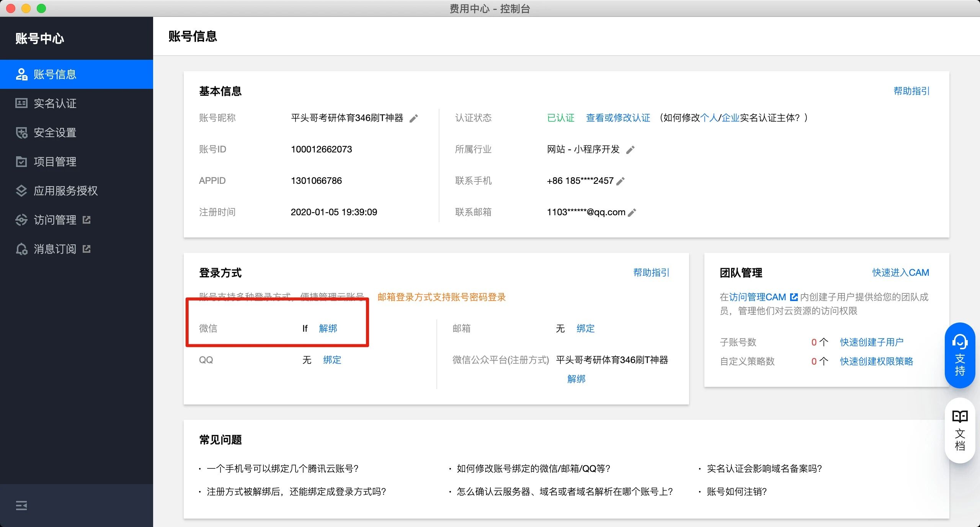Go to 安全设置 in the sidebar
This screenshot has width=980, height=527.
point(55,133)
